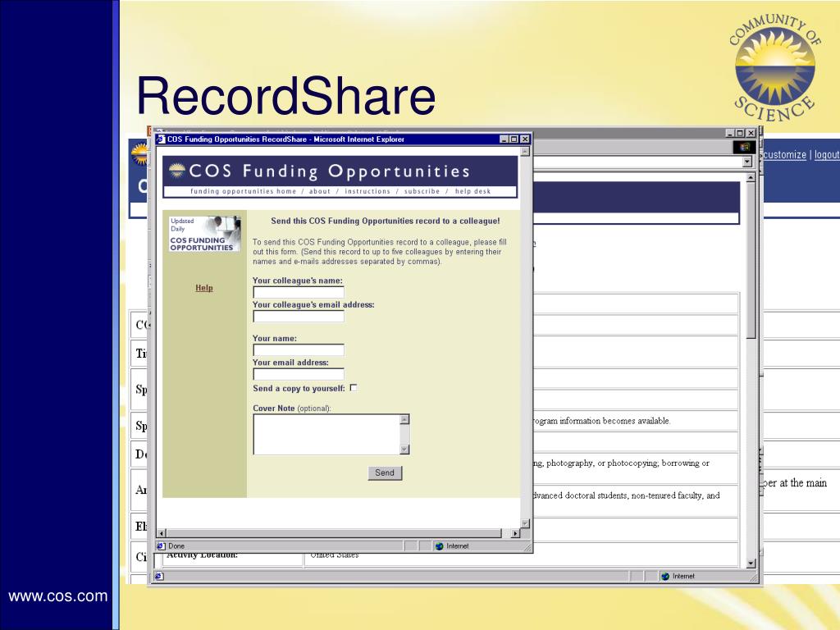
Task: Minimize the RecordShare window
Action: click(504, 139)
